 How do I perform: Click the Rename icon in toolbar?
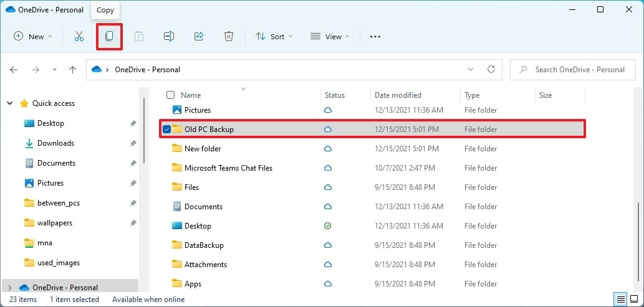tap(169, 37)
